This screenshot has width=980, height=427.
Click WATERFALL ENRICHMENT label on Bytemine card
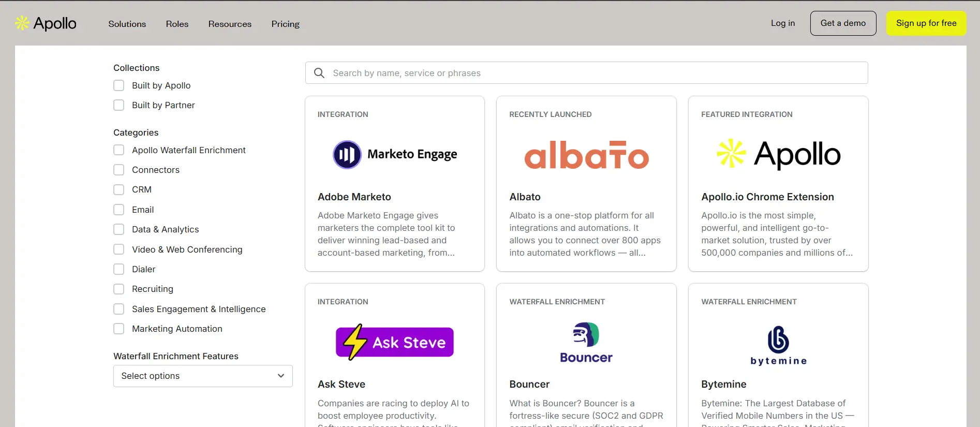749,302
